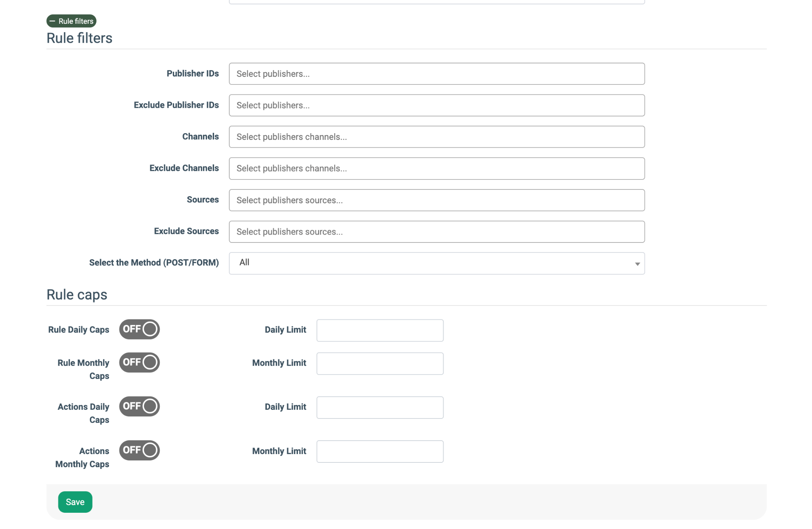This screenshot has width=812, height=529.
Task: Open the Sources select field
Action: pos(436,201)
